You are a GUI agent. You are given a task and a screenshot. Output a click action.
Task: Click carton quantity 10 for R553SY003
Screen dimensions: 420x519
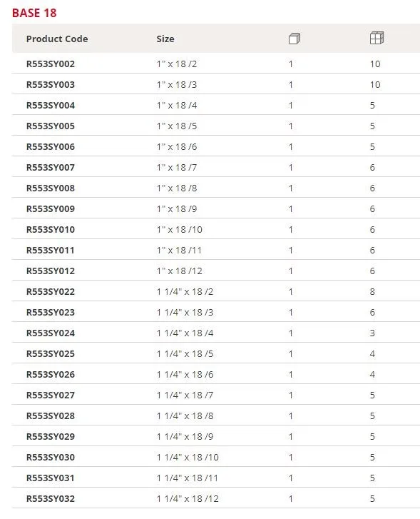tap(375, 85)
